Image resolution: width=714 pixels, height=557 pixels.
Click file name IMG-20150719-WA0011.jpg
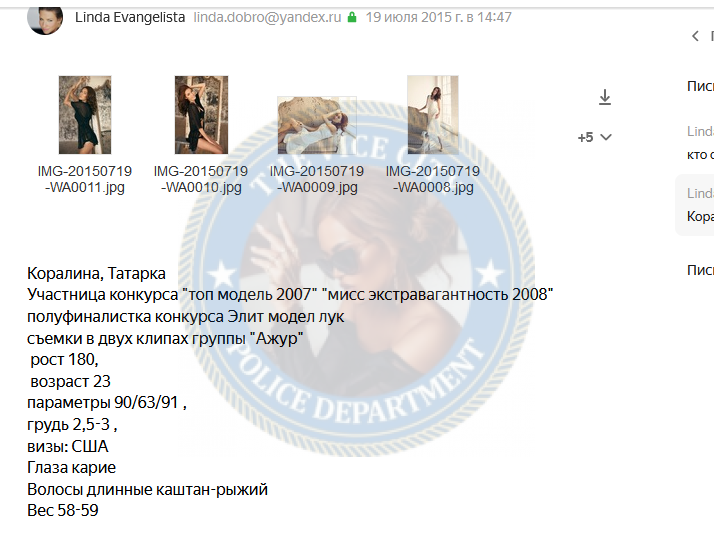click(85, 179)
